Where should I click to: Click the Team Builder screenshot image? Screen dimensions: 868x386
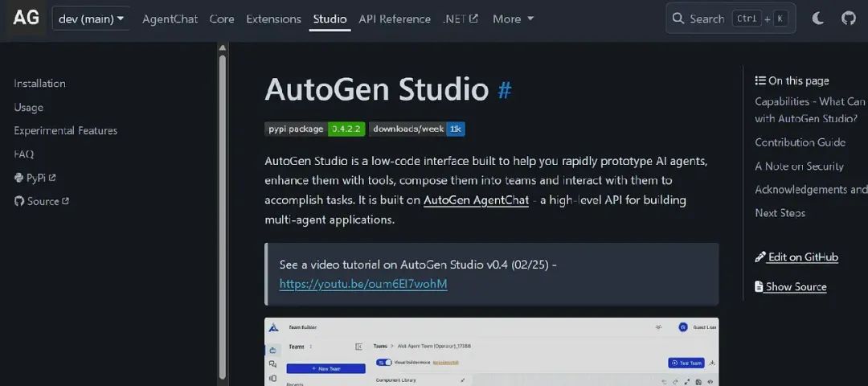pos(492,351)
